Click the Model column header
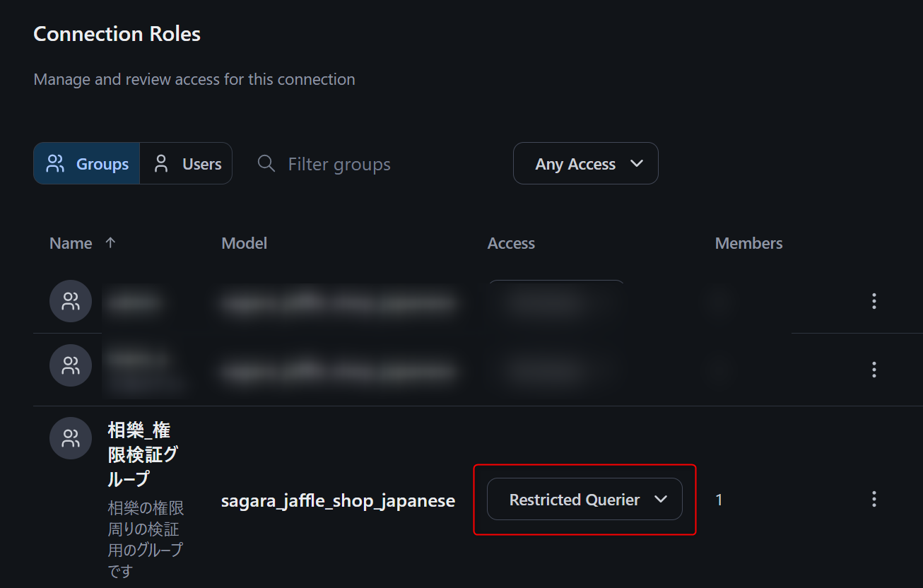 click(x=244, y=243)
